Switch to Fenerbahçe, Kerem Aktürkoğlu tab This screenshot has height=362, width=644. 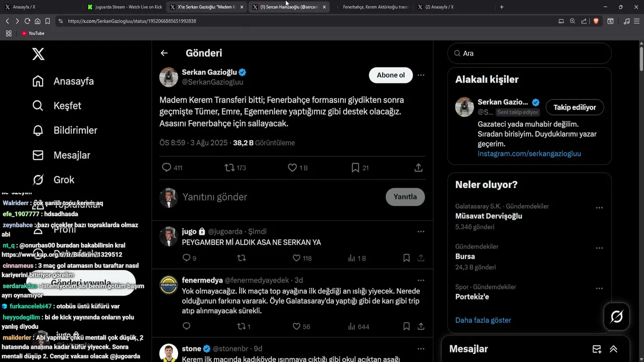(372, 7)
